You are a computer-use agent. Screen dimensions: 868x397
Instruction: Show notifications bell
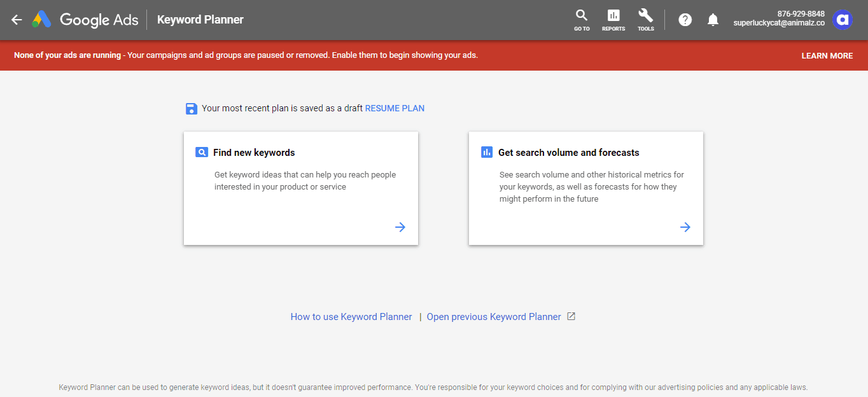coord(713,20)
